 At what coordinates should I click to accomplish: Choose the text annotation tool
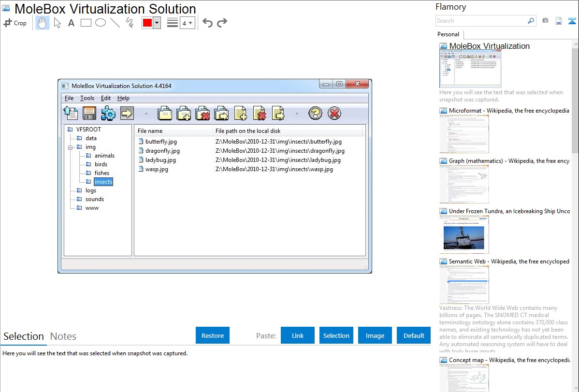(71, 23)
